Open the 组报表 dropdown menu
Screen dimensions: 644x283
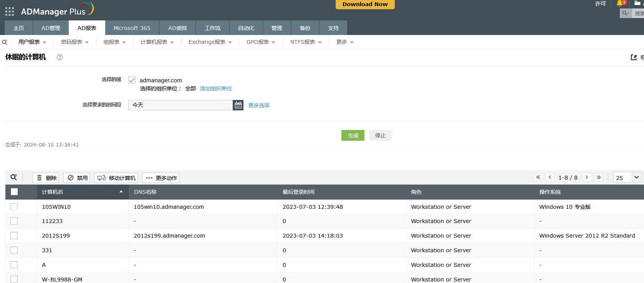point(115,42)
